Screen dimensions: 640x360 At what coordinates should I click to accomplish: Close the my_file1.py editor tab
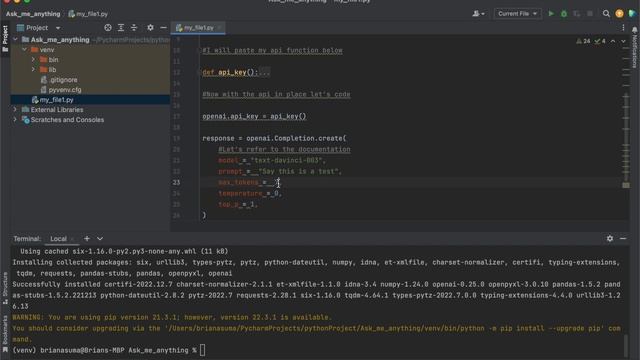[x=220, y=28]
